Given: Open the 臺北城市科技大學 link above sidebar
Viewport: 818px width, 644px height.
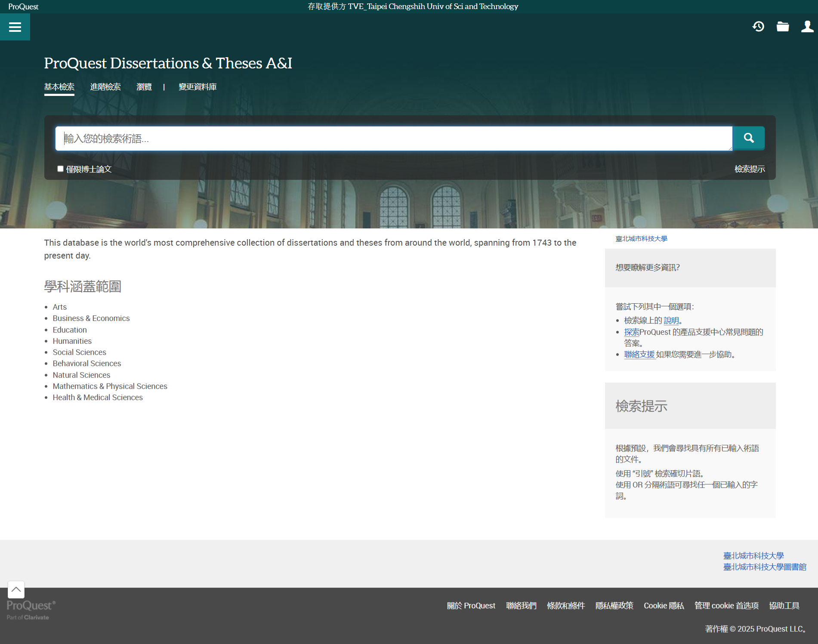Looking at the screenshot, I should click(641, 239).
